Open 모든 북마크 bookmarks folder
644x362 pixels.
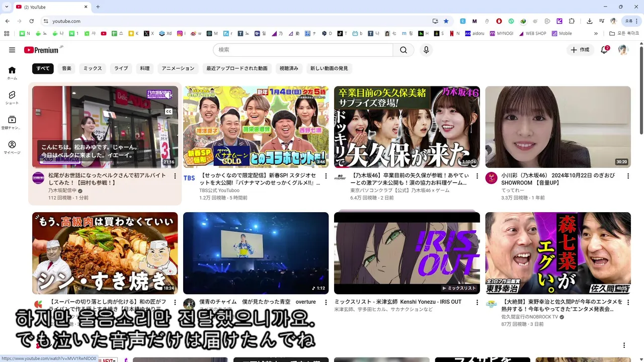(x=624, y=34)
